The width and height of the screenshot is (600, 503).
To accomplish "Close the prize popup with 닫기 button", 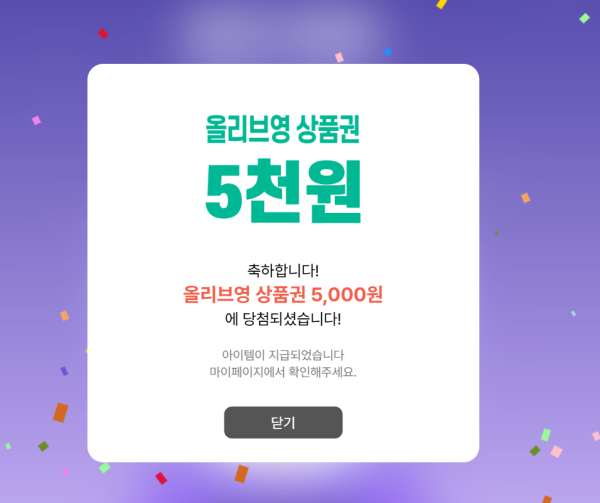I will click(x=283, y=422).
